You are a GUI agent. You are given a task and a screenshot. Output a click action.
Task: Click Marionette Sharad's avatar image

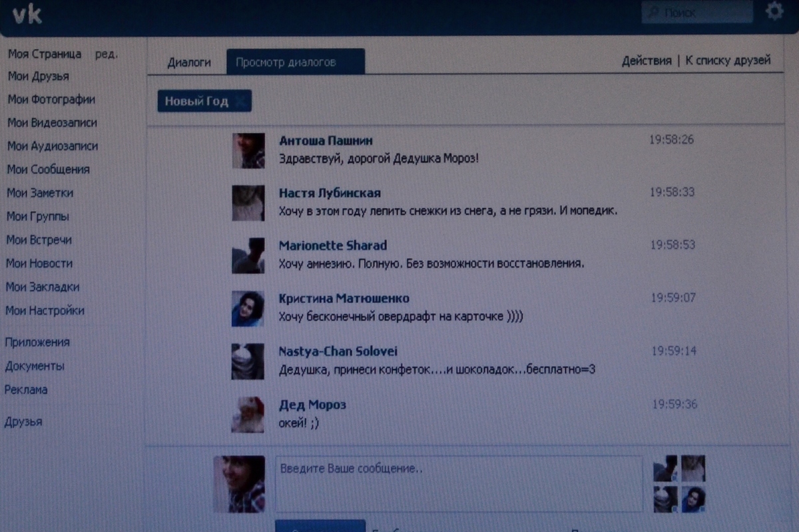pyautogui.click(x=248, y=256)
